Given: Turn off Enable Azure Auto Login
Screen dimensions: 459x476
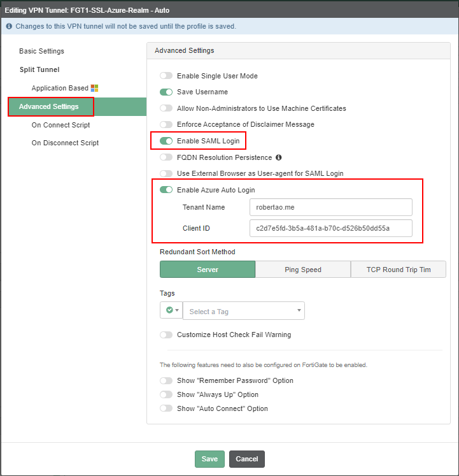Looking at the screenshot, I should point(166,190).
